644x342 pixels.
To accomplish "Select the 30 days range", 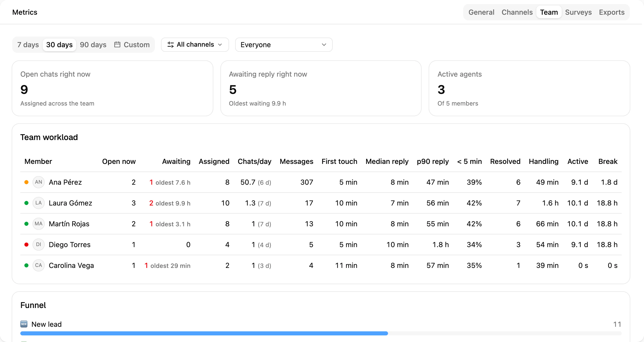I will tap(59, 45).
